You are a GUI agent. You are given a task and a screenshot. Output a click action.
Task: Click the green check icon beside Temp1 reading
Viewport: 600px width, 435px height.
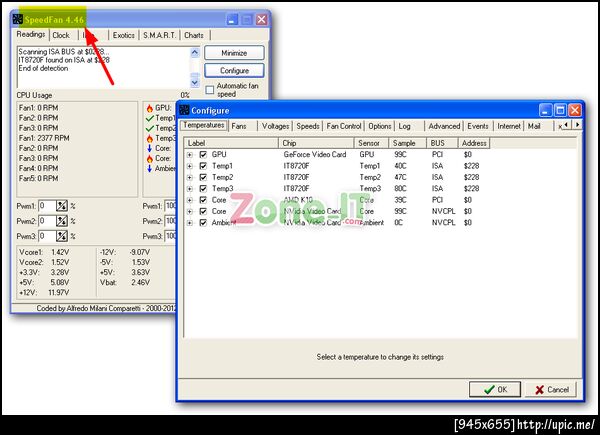pos(150,118)
